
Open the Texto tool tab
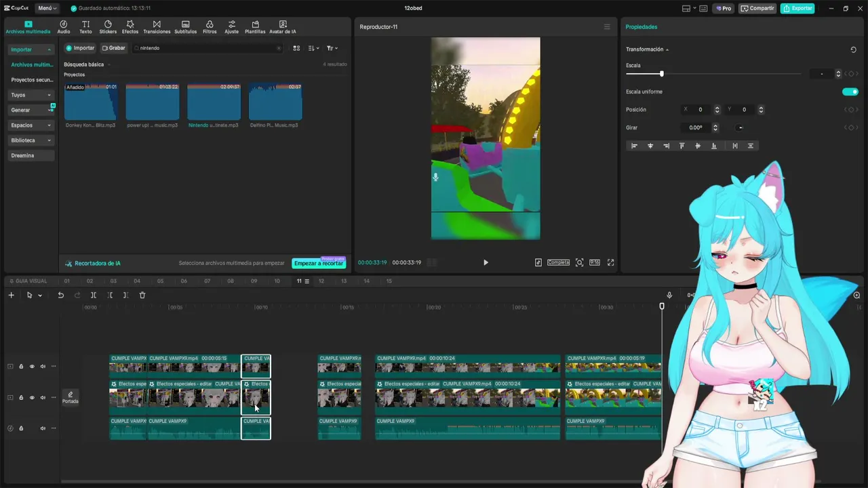pyautogui.click(x=85, y=27)
